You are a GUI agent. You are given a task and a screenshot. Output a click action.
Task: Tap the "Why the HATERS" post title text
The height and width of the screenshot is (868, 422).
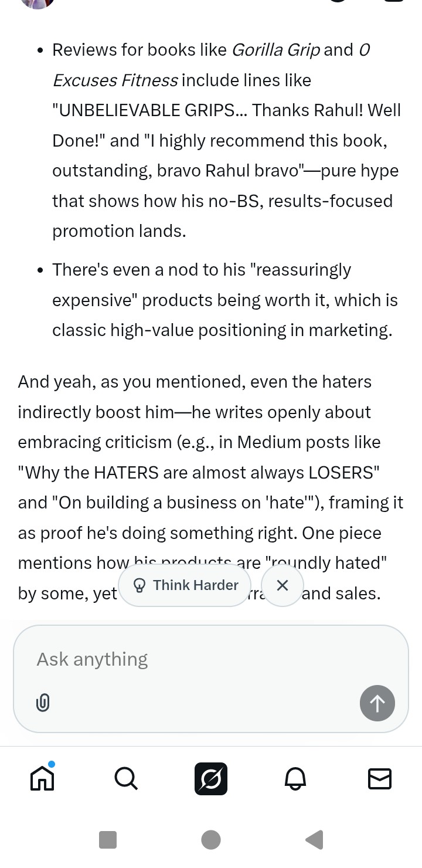click(x=199, y=473)
